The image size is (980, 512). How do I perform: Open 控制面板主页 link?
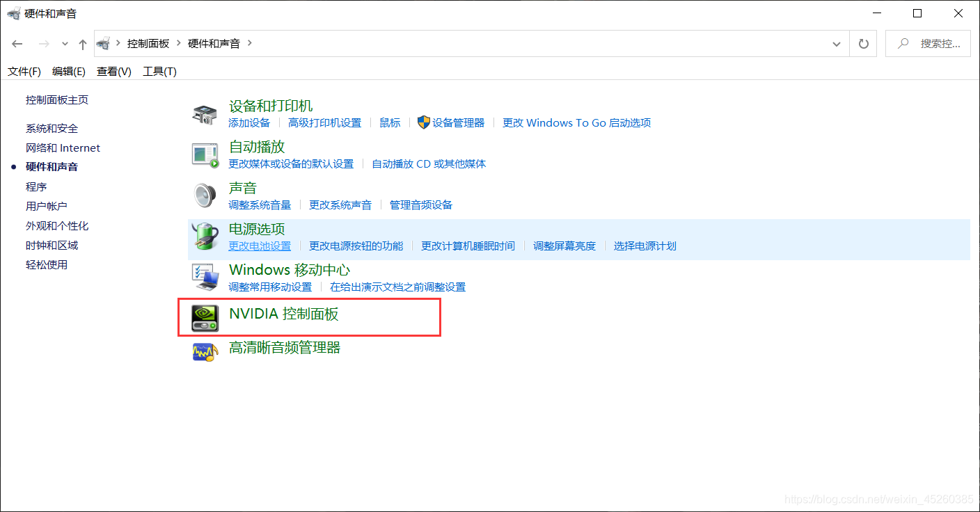click(57, 100)
